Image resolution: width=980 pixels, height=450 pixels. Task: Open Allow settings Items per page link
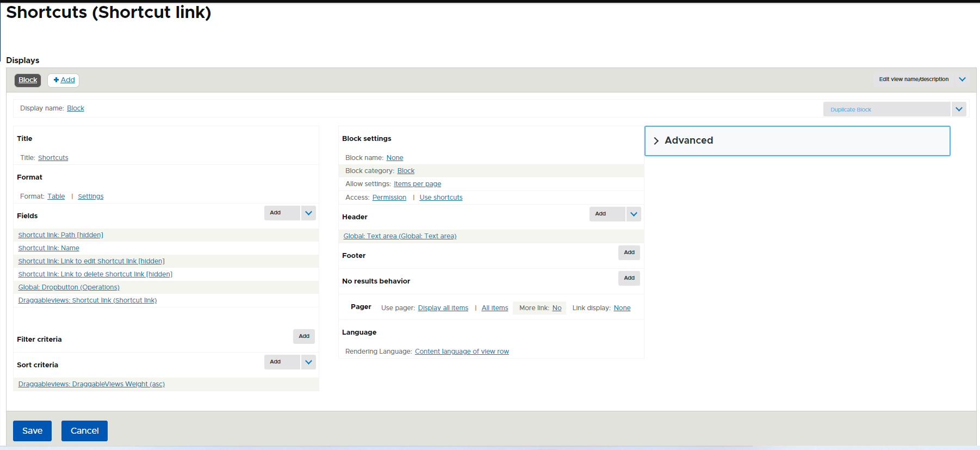click(x=418, y=184)
